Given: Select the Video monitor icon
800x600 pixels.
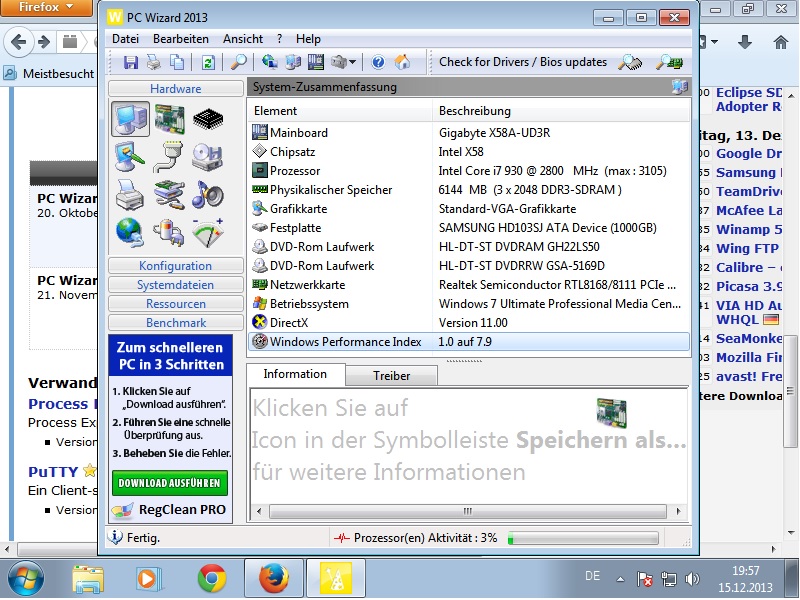Looking at the screenshot, I should pyautogui.click(x=130, y=156).
